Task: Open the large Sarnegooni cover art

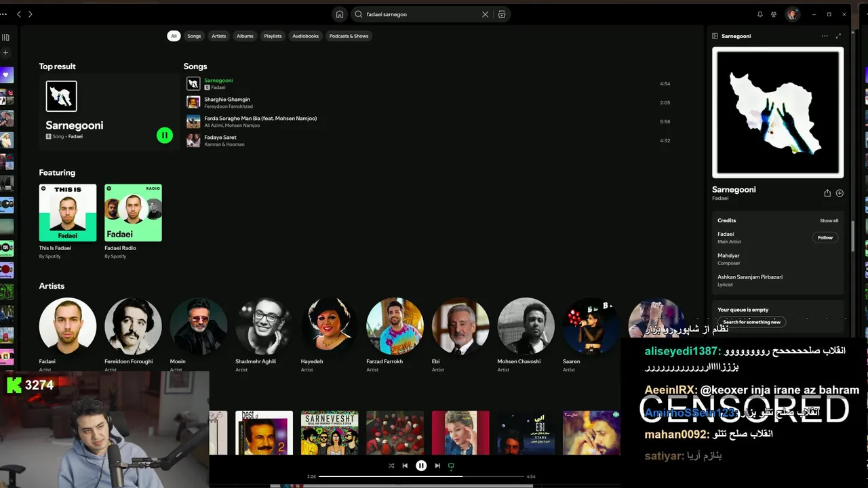Action: tap(778, 113)
